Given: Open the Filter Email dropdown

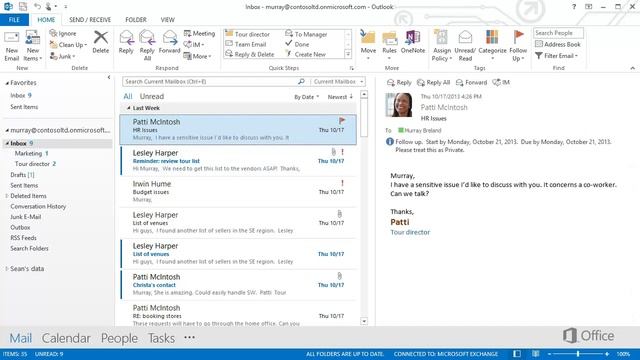Looking at the screenshot, I should pyautogui.click(x=557, y=56).
